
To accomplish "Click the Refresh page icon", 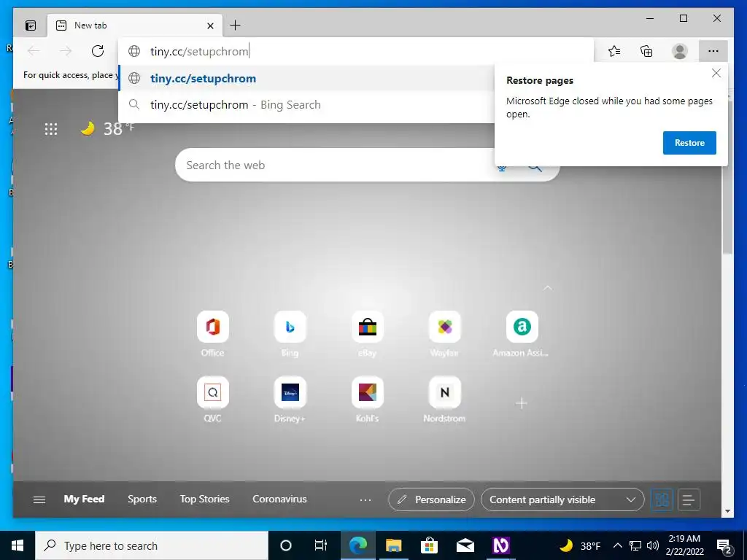I will 98,51.
